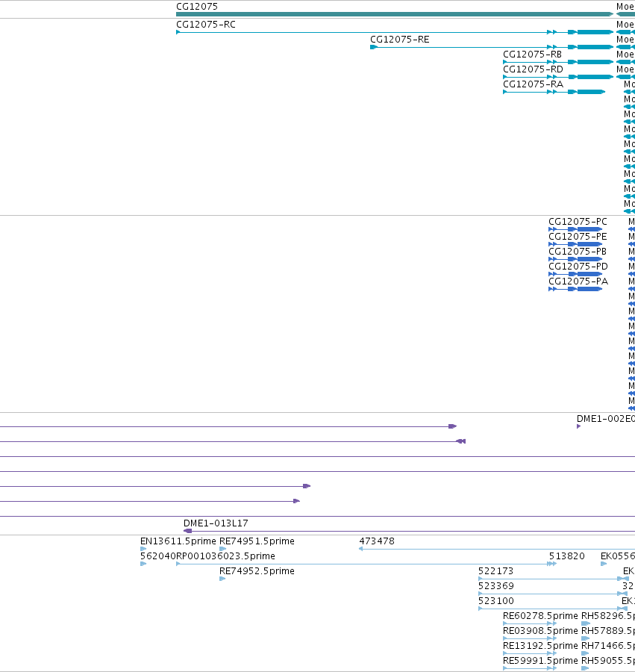Select BAC clone DME1-013L17
This screenshot has height=672, width=635.
(x=216, y=523)
